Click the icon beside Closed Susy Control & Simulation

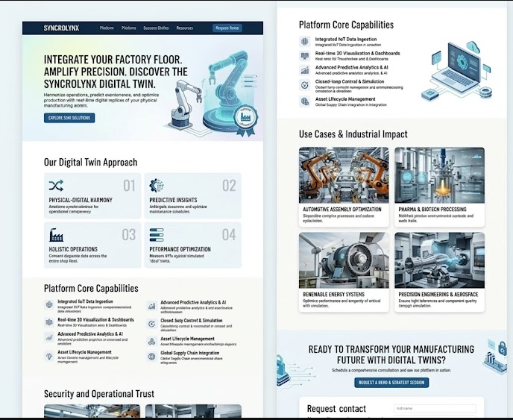(151, 324)
